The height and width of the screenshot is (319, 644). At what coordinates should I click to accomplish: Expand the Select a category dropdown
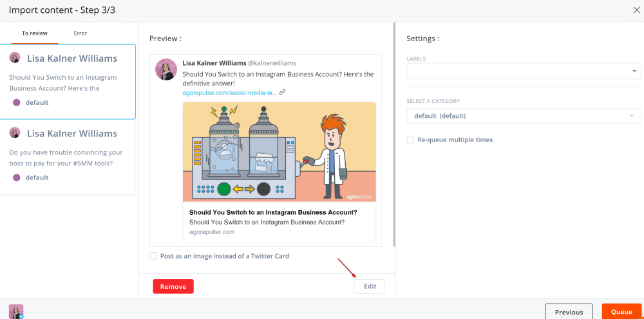point(524,116)
